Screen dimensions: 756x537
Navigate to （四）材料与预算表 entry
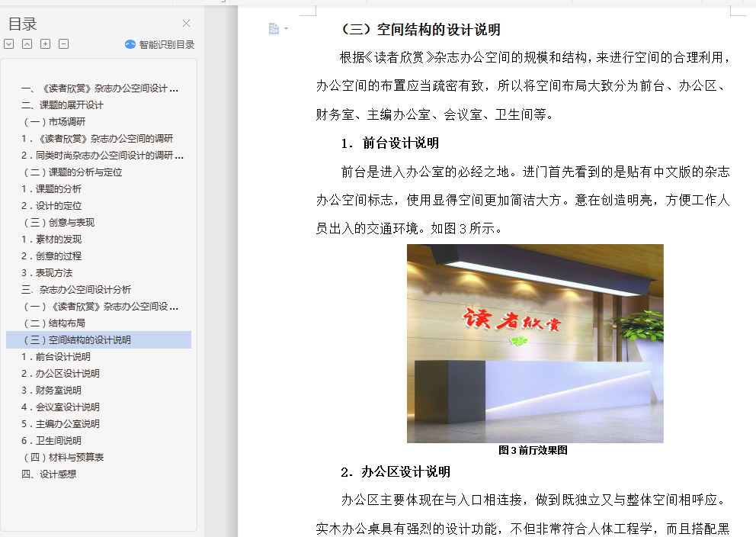[64, 458]
